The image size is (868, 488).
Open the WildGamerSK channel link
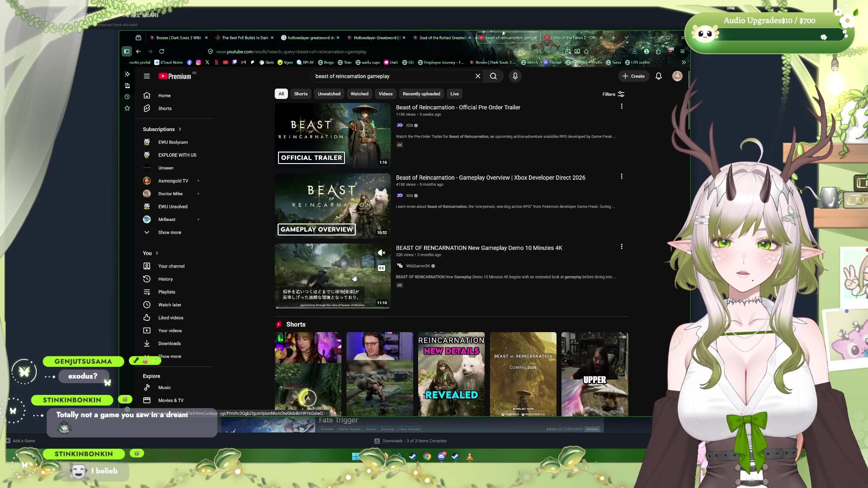click(418, 266)
